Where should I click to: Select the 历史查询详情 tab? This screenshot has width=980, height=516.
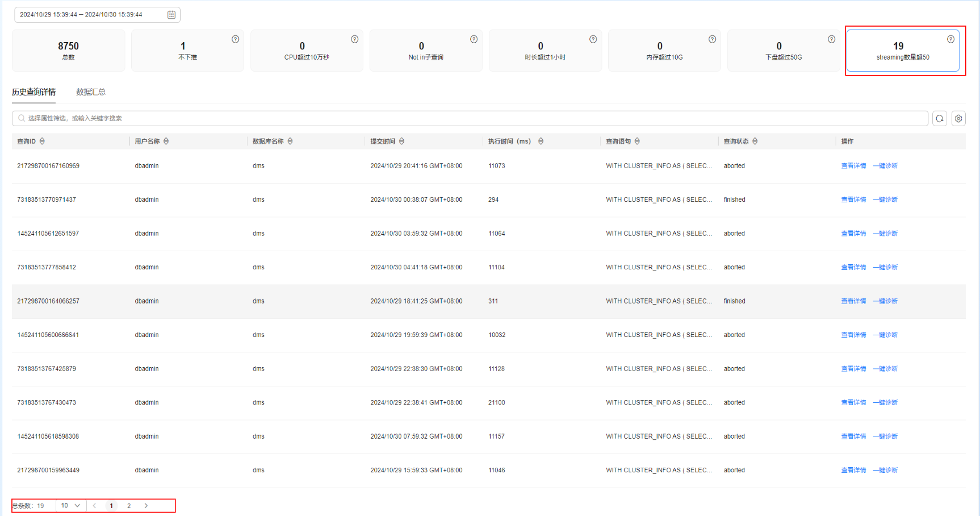click(x=33, y=92)
